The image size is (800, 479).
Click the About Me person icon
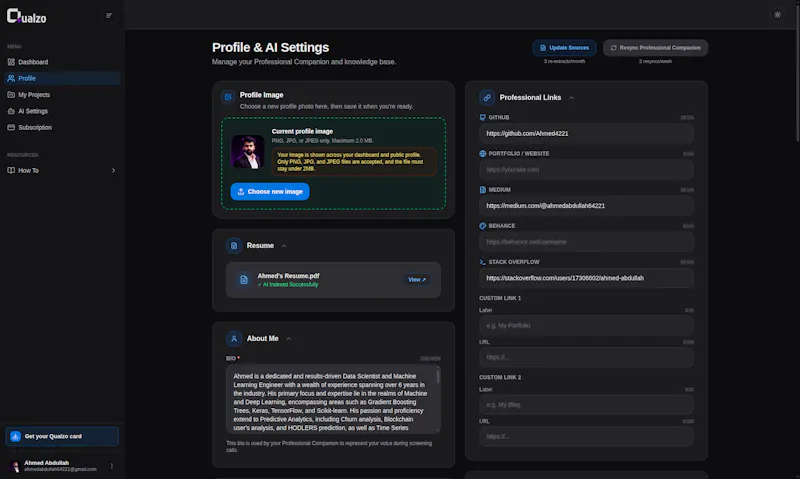click(x=234, y=339)
